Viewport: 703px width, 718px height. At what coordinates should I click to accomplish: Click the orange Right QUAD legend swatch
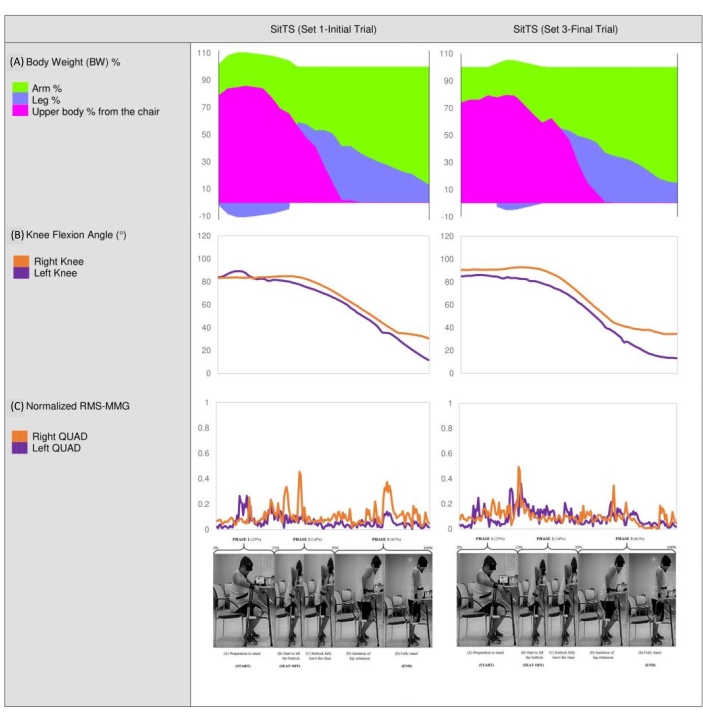point(20,436)
